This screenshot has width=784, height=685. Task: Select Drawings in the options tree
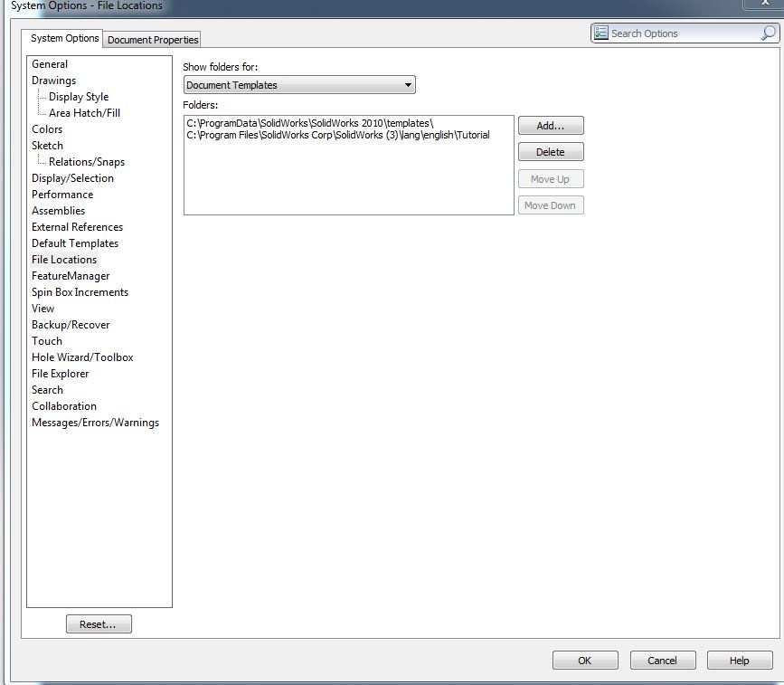[x=53, y=81]
